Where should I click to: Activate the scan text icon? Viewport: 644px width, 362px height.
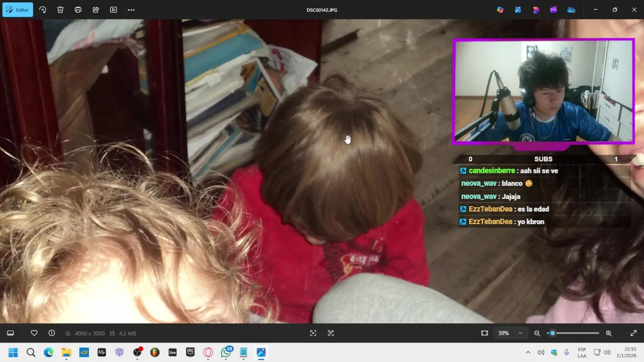(x=331, y=333)
